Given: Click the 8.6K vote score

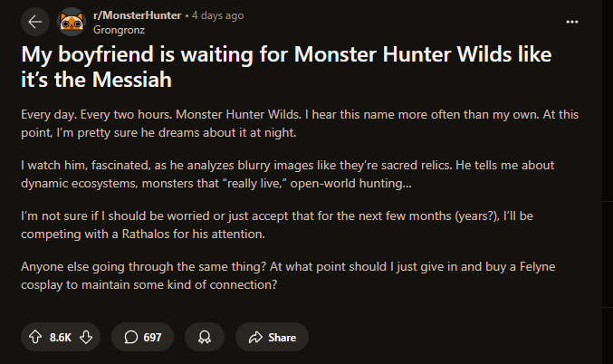Looking at the screenshot, I should pyautogui.click(x=61, y=337).
